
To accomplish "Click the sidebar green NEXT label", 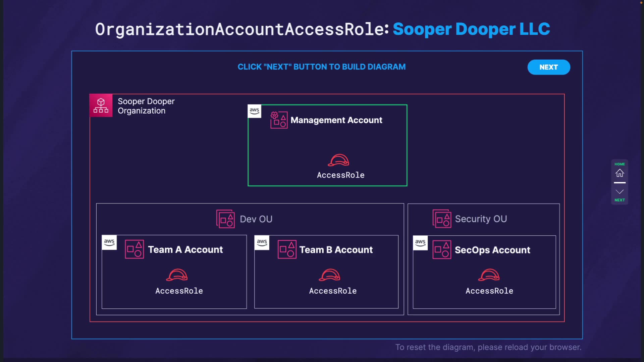I will (x=620, y=200).
